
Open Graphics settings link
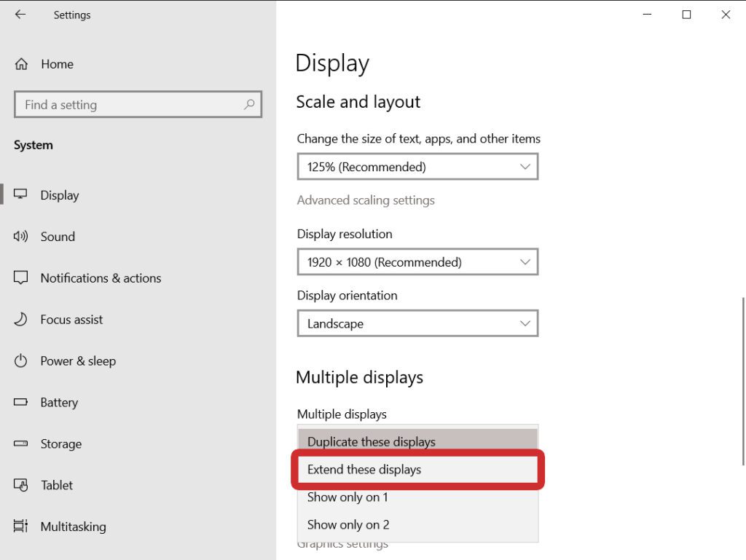[x=342, y=543]
